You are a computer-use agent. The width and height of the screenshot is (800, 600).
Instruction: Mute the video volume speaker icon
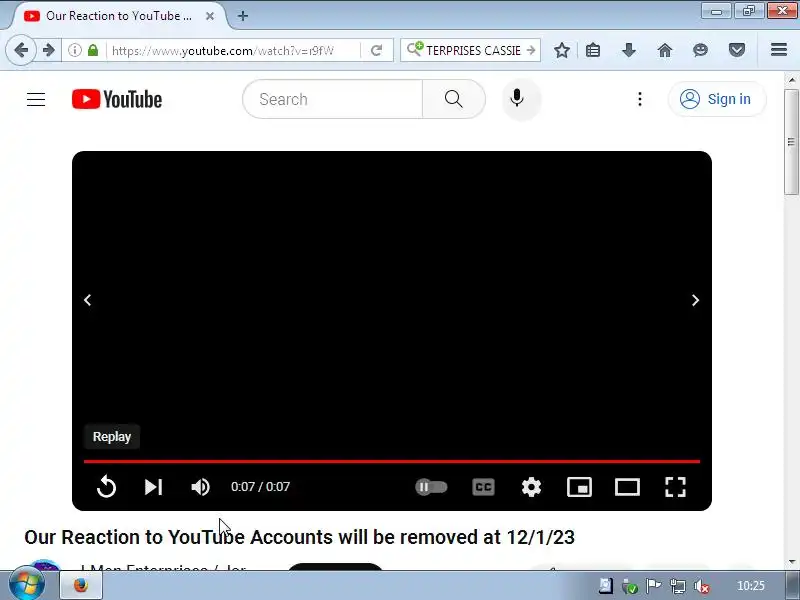[x=200, y=487]
